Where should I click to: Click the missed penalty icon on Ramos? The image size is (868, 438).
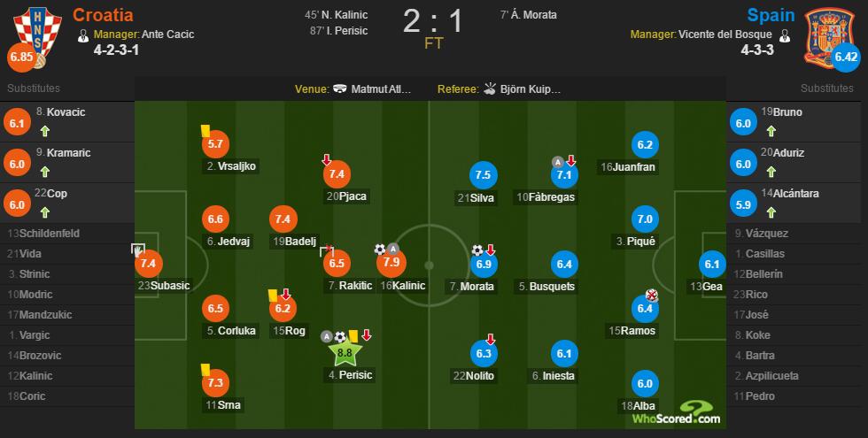click(652, 296)
